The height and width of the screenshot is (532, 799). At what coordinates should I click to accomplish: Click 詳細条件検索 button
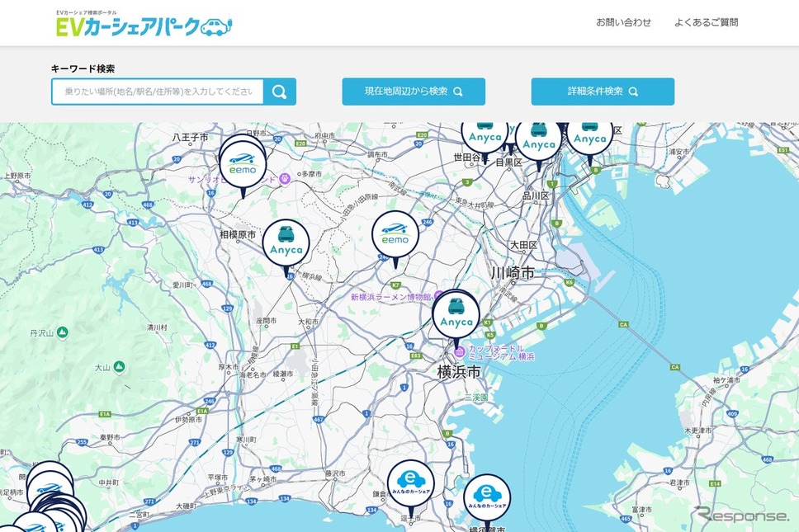click(x=603, y=92)
